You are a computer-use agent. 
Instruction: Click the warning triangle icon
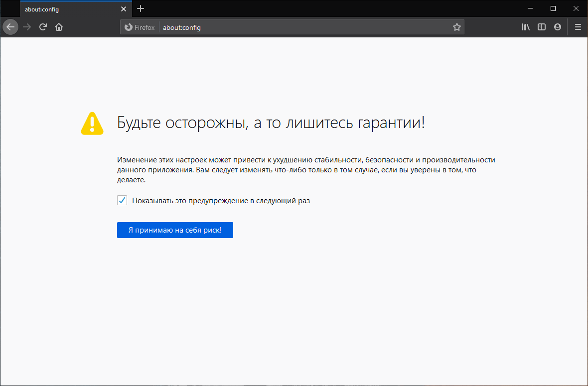pos(92,122)
